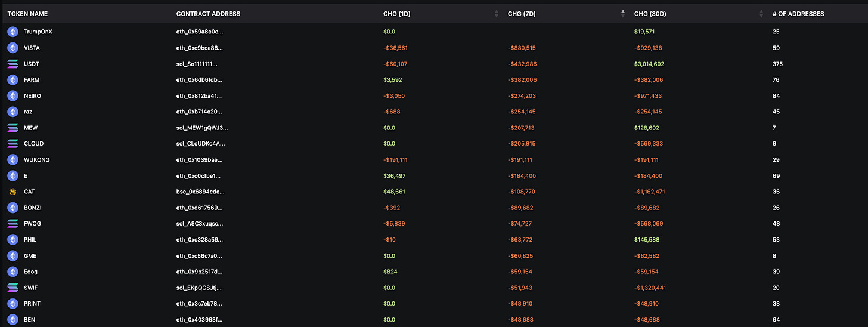Click contract address eth_0x403963f...

[x=200, y=320]
